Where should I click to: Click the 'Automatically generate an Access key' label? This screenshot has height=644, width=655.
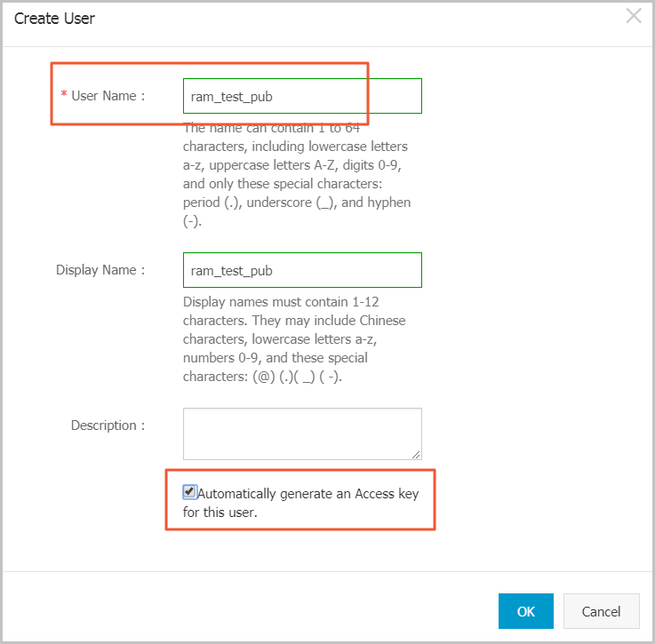coord(308,494)
